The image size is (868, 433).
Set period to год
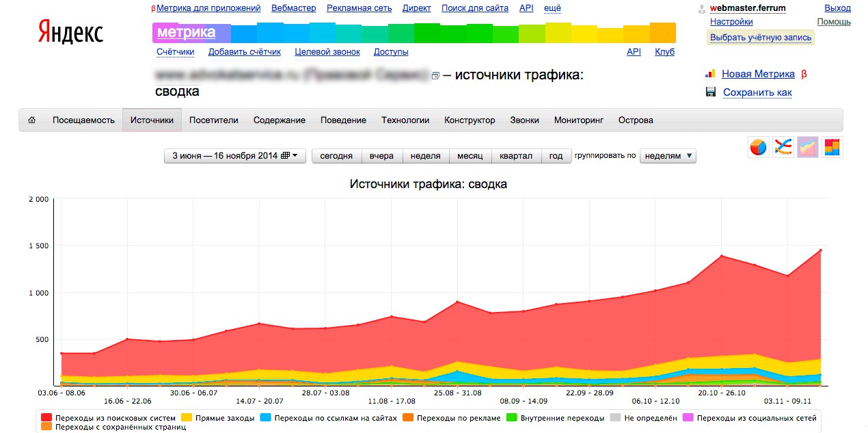[x=556, y=156]
